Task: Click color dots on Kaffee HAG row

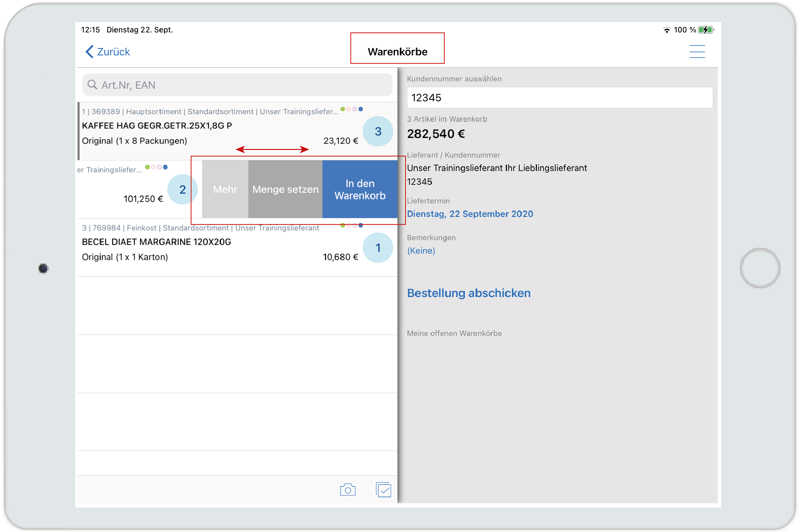Action: click(352, 109)
